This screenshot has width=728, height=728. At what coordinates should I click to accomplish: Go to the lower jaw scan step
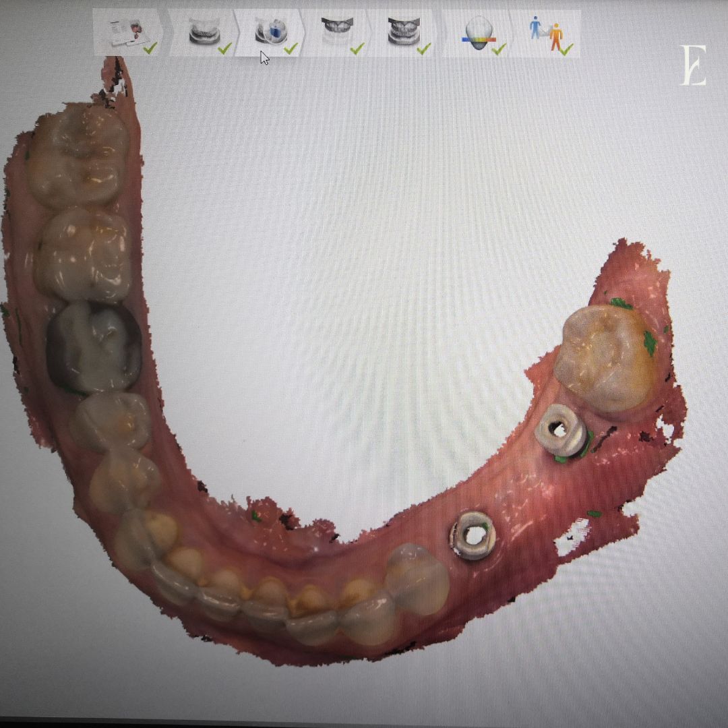201,32
